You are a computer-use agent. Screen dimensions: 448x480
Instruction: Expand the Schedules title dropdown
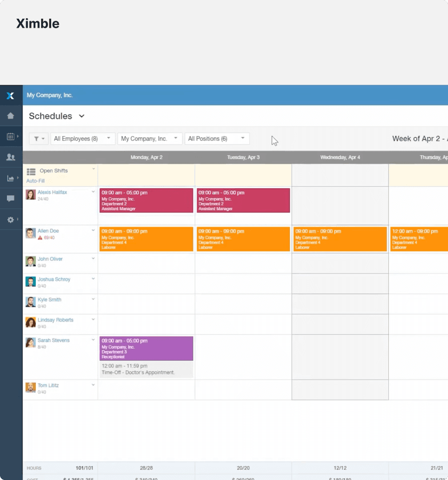82,116
